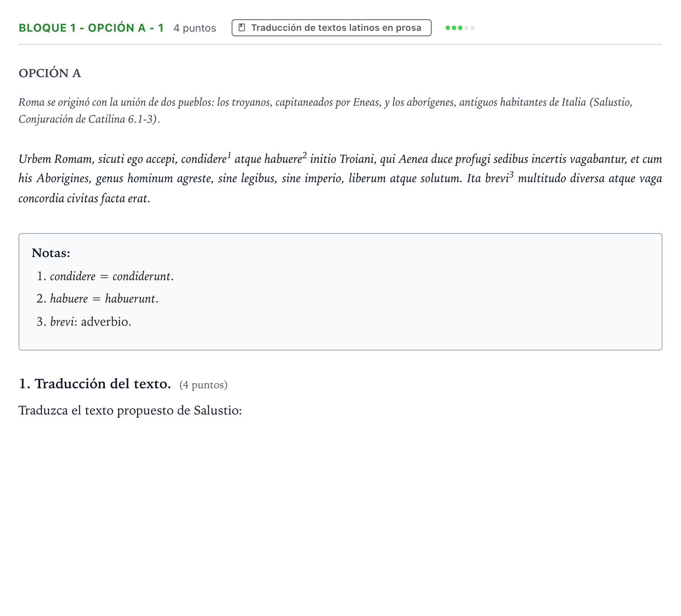Click the Spanish intro sentence about Roma
The image size is (681, 616).
tap(325, 110)
